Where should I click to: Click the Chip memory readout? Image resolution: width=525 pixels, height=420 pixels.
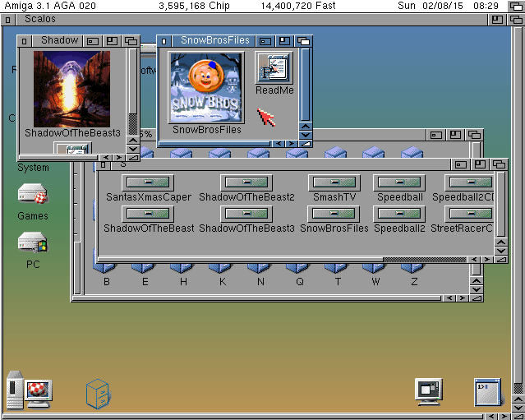coord(194,6)
